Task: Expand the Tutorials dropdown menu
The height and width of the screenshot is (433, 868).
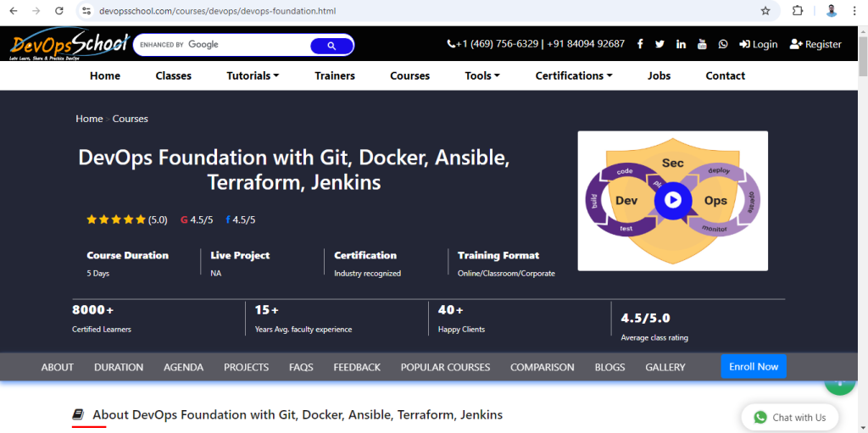Action: (253, 76)
